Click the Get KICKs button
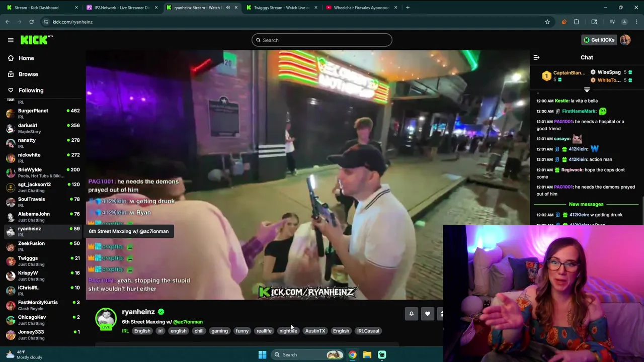644x362 pixels. 599,40
